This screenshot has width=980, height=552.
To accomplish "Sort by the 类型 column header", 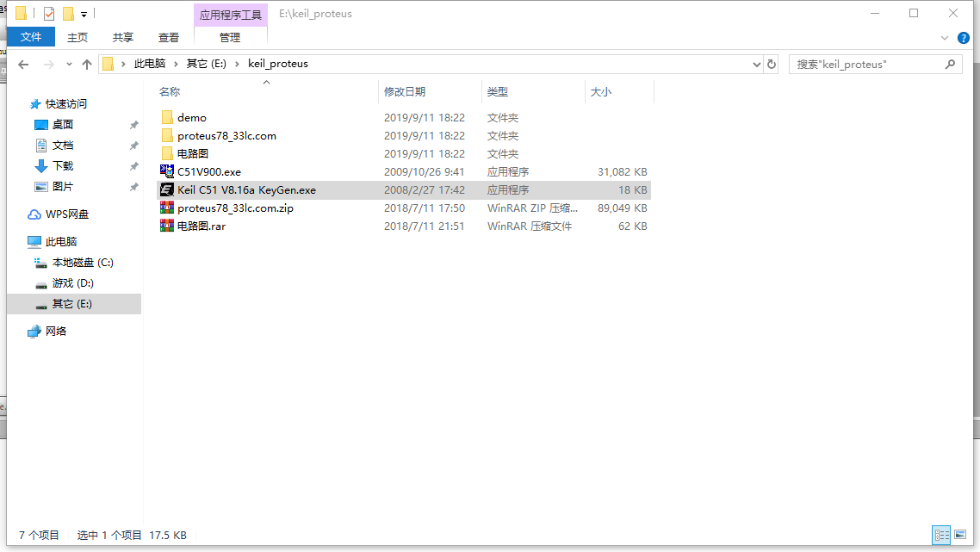I will pyautogui.click(x=498, y=92).
